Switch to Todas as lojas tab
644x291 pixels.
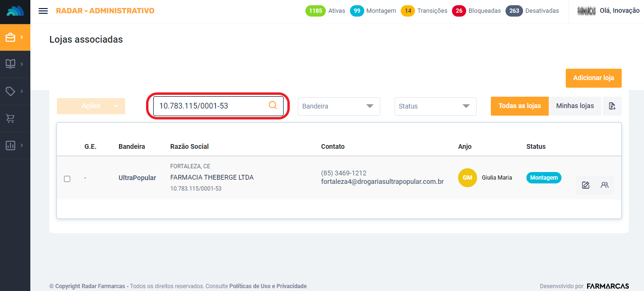click(519, 106)
